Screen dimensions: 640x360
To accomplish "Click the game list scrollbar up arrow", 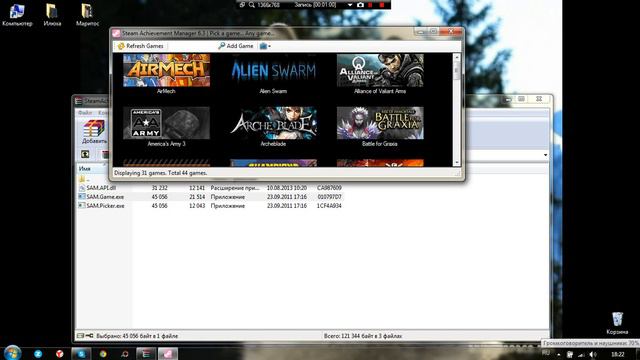I will pos(457,57).
